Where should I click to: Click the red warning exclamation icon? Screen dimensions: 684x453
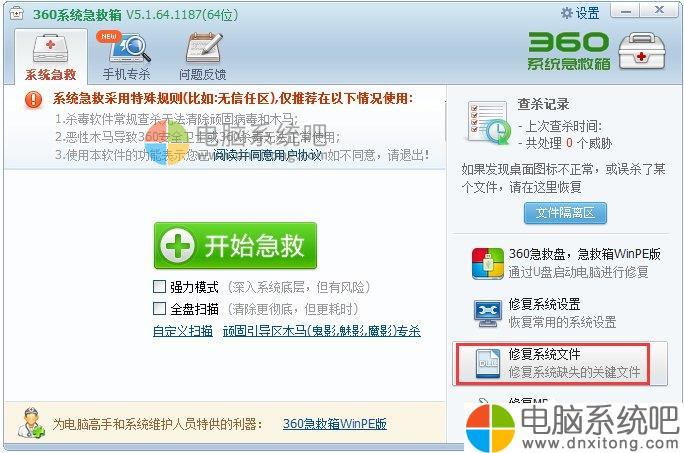[34, 100]
